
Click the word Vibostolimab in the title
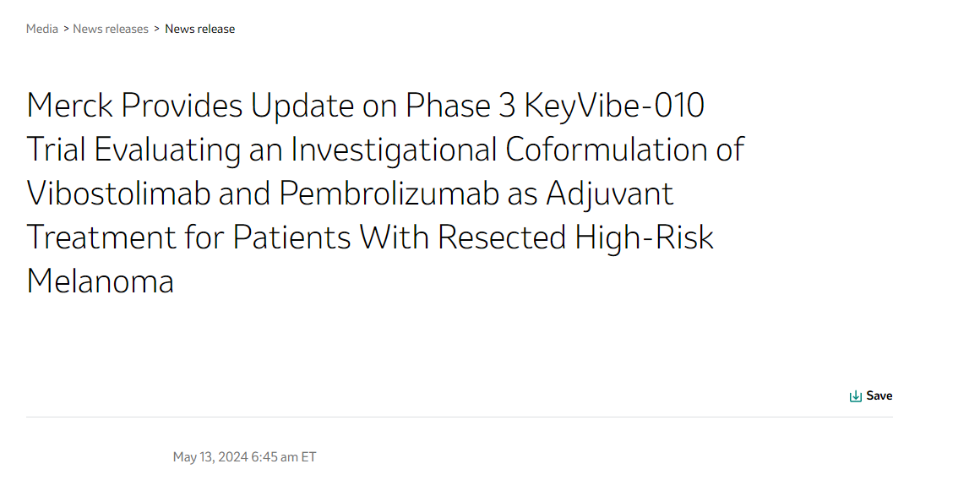(118, 194)
